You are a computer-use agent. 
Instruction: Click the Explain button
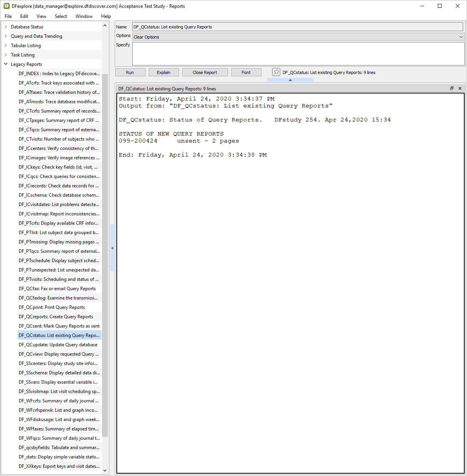[x=163, y=72]
